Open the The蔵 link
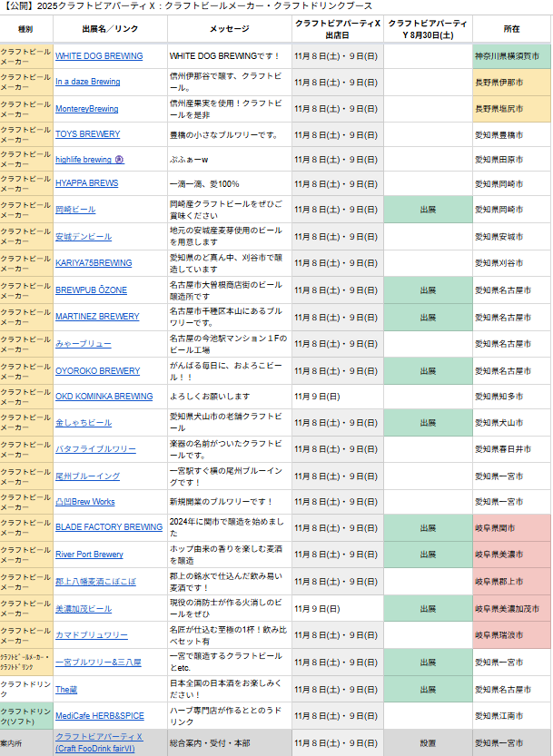The width and height of the screenshot is (553, 756). pyautogui.click(x=66, y=690)
